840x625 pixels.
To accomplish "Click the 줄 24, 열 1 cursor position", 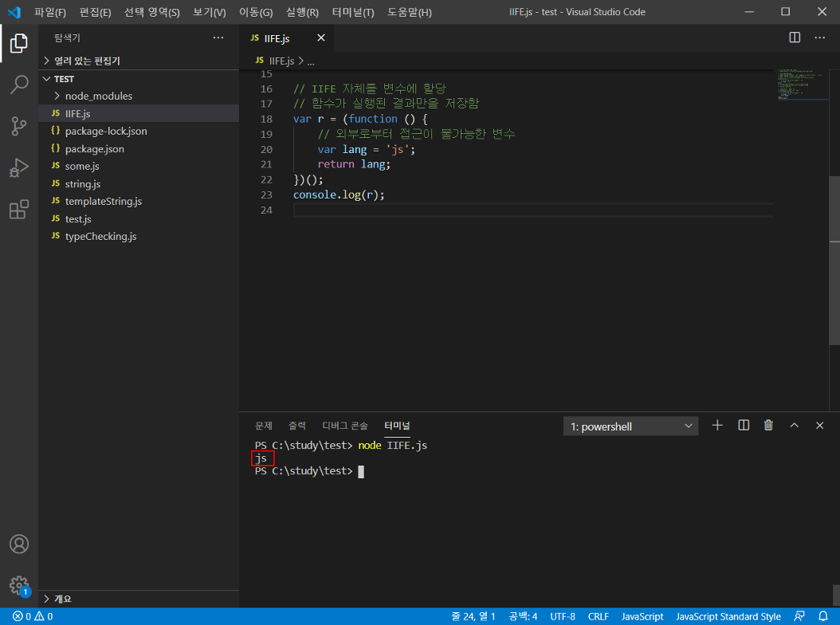I will [473, 616].
